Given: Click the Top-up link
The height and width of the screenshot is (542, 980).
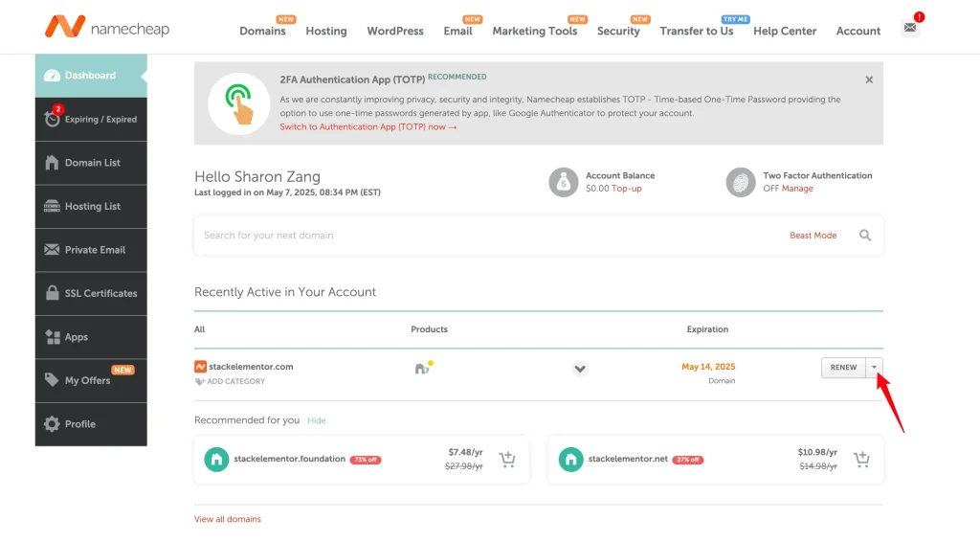Looking at the screenshot, I should pyautogui.click(x=626, y=189).
